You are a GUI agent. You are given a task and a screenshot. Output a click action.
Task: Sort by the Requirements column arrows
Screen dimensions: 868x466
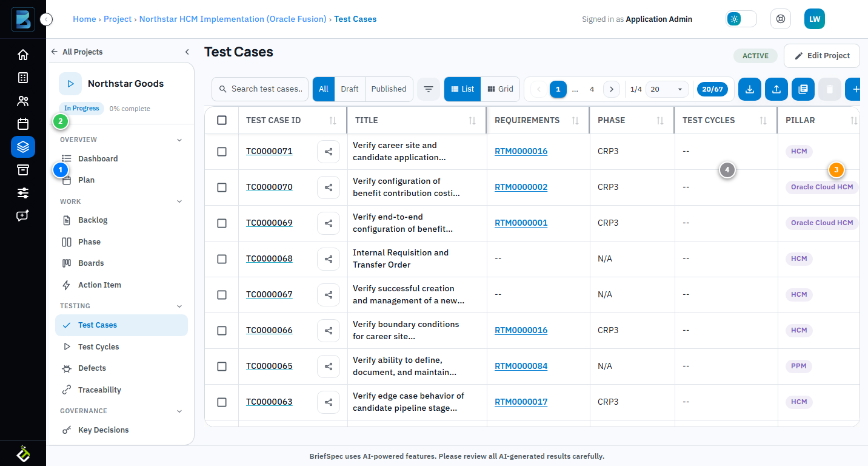pos(575,121)
